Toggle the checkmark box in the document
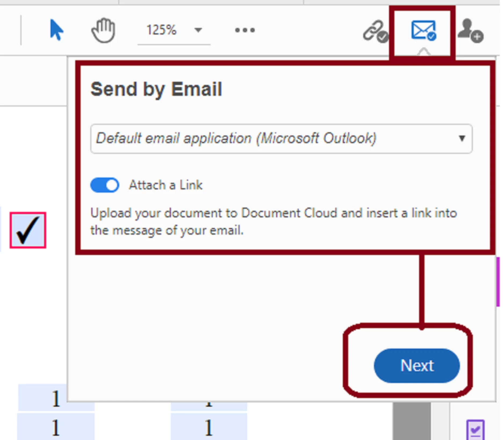The height and width of the screenshot is (440, 504). pos(28,230)
